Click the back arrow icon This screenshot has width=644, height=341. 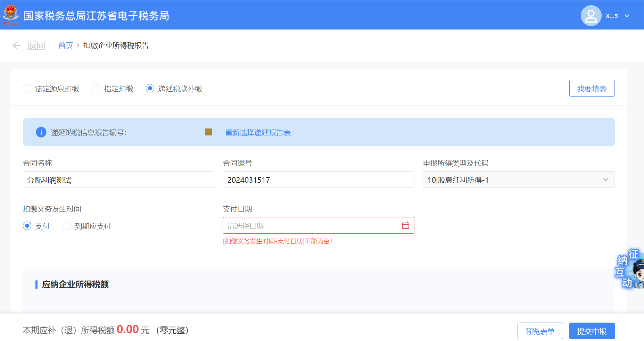pos(17,45)
